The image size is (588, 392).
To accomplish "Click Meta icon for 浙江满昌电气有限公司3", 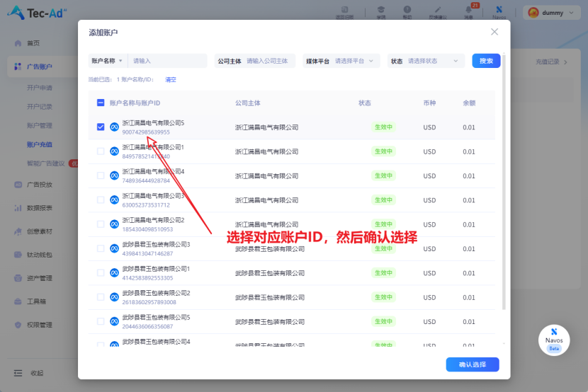I will click(114, 200).
